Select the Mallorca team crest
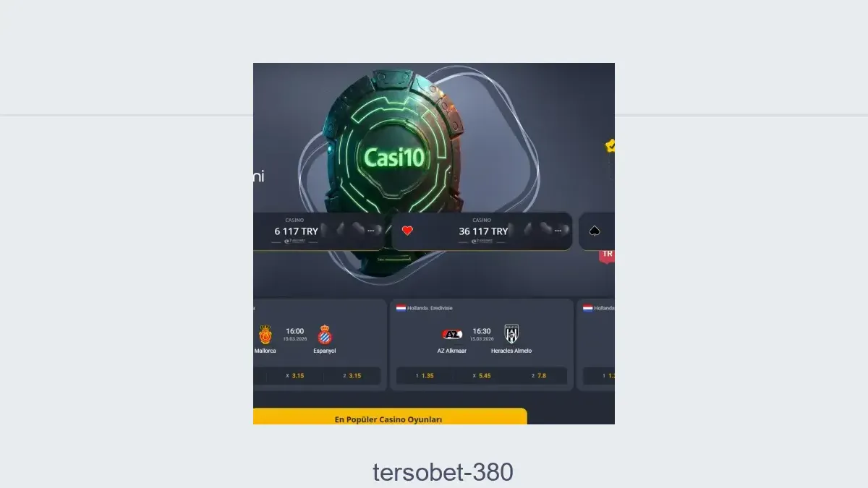Image resolution: width=868 pixels, height=488 pixels. coord(265,334)
